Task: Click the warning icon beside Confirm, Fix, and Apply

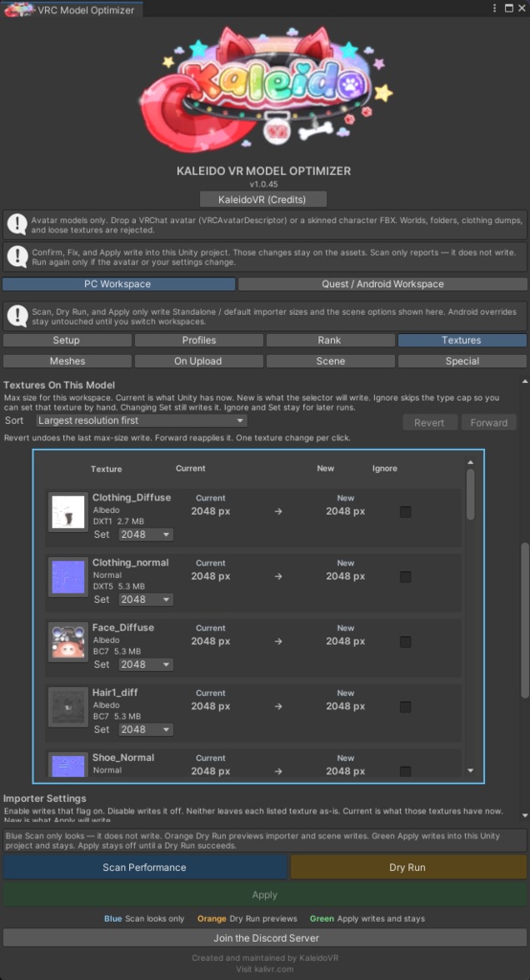Action: tap(17, 256)
